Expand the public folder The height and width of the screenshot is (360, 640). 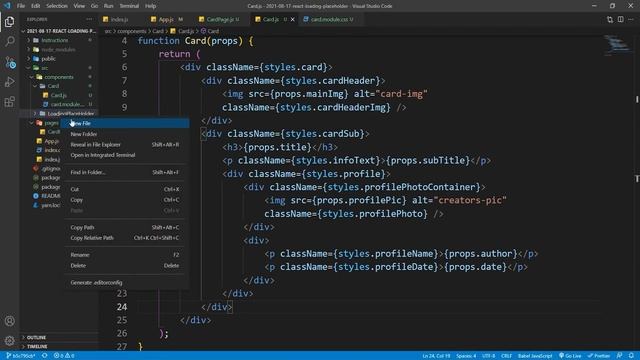coord(48,59)
